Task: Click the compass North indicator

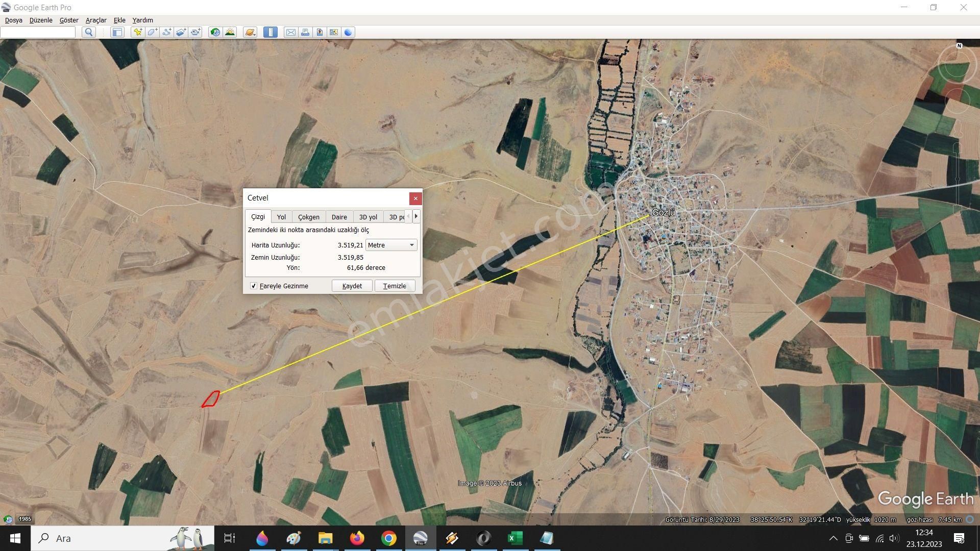Action: tap(959, 46)
